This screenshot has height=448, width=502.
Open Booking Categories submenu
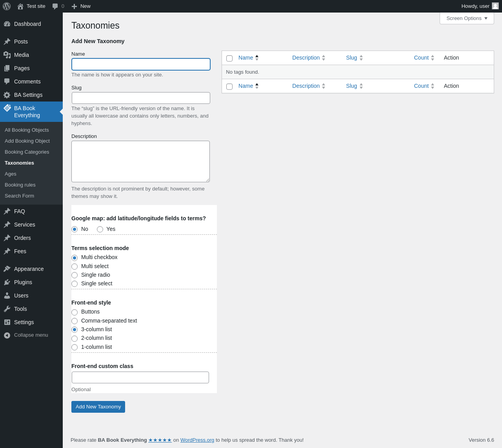[27, 152]
